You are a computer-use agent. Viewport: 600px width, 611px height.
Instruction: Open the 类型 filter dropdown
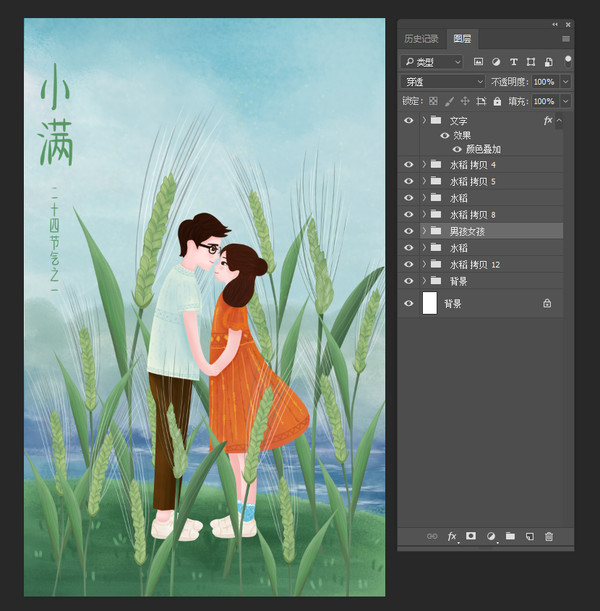pyautogui.click(x=432, y=62)
